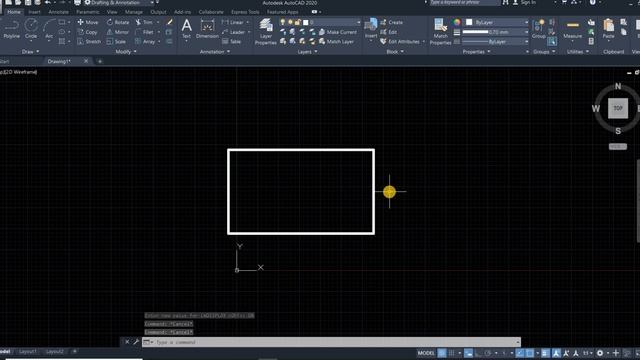
Task: Toggle annotation visibility in status bar
Action: coord(556,353)
